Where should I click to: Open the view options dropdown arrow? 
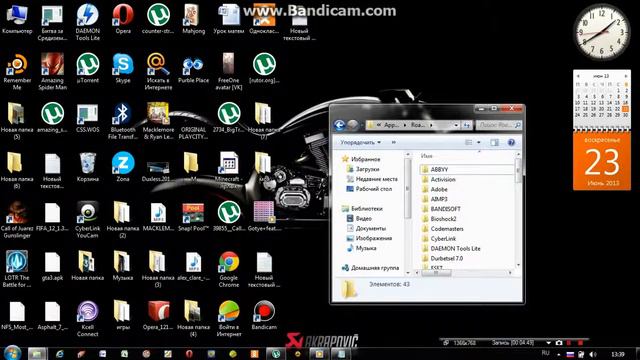(x=479, y=142)
